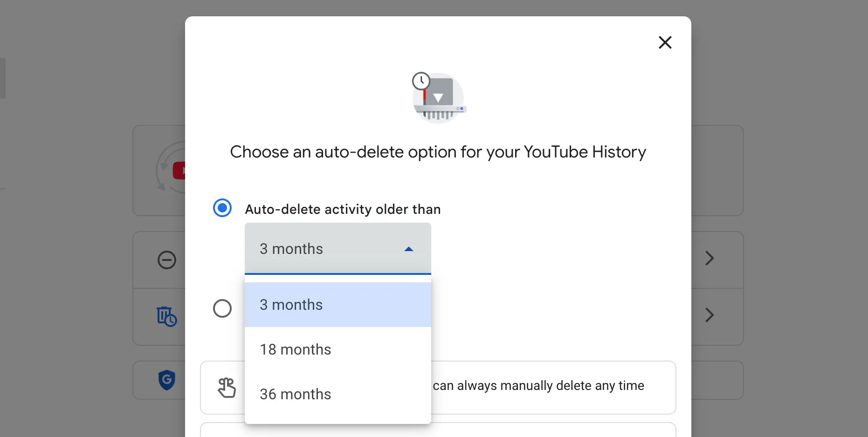Select the highlighted "3 months" option
This screenshot has height=437, width=868.
pyautogui.click(x=291, y=304)
